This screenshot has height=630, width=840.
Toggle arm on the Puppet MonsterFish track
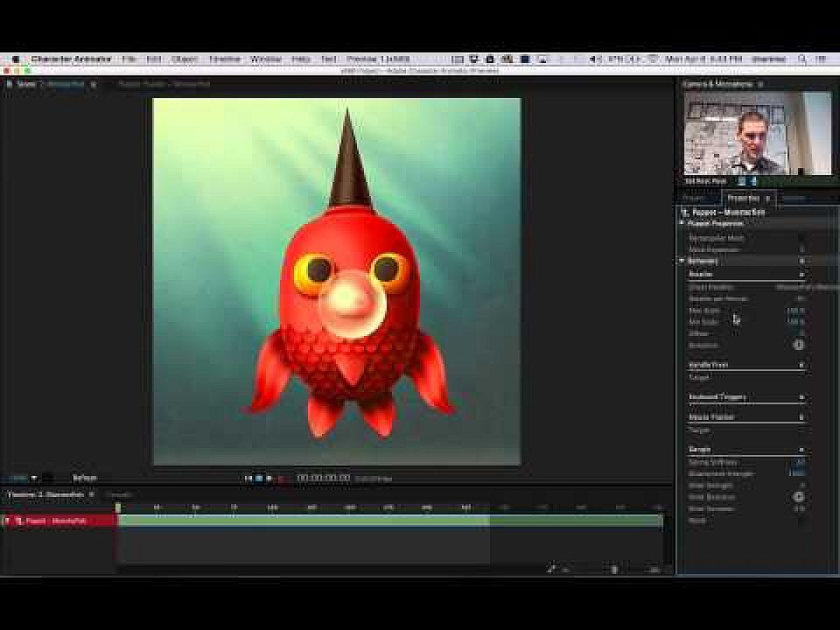point(8,521)
